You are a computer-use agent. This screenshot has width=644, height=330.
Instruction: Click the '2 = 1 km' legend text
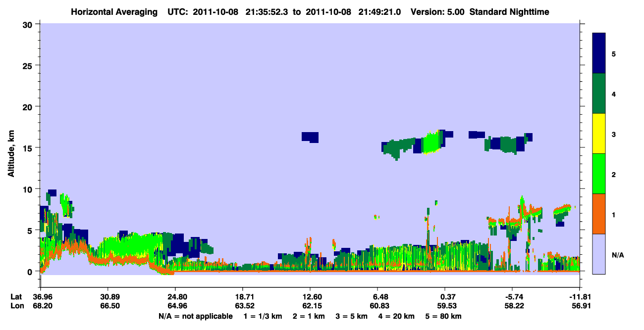tap(310, 316)
